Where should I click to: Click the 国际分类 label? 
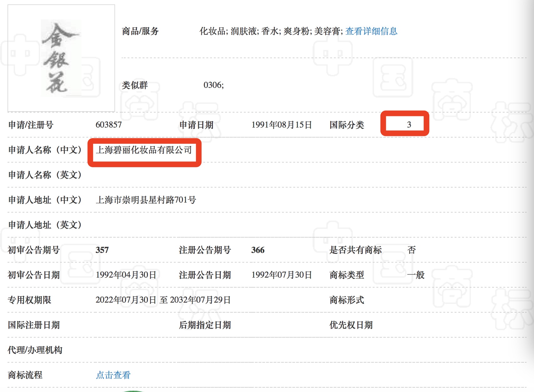pos(347,125)
